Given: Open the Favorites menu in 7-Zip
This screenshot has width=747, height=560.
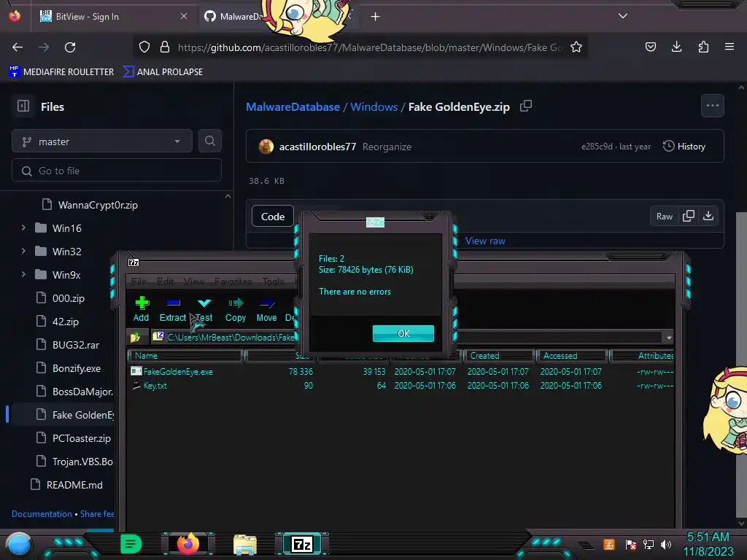Looking at the screenshot, I should tap(233, 281).
